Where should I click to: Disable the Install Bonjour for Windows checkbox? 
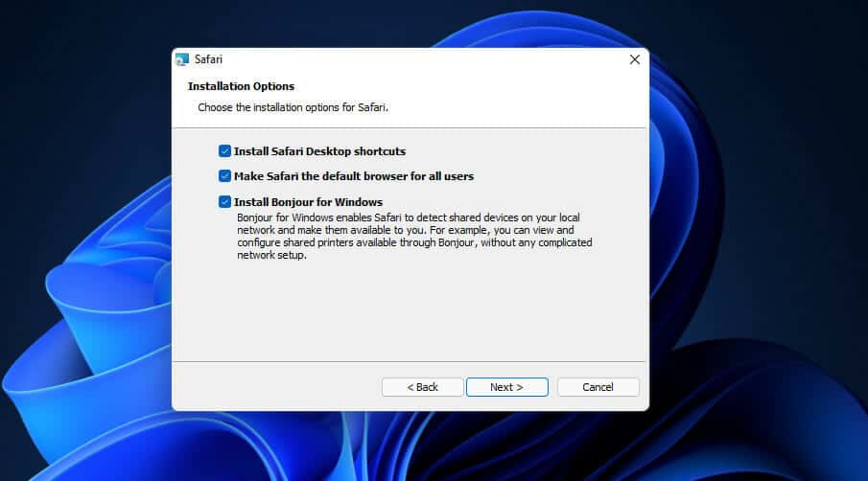coord(224,202)
